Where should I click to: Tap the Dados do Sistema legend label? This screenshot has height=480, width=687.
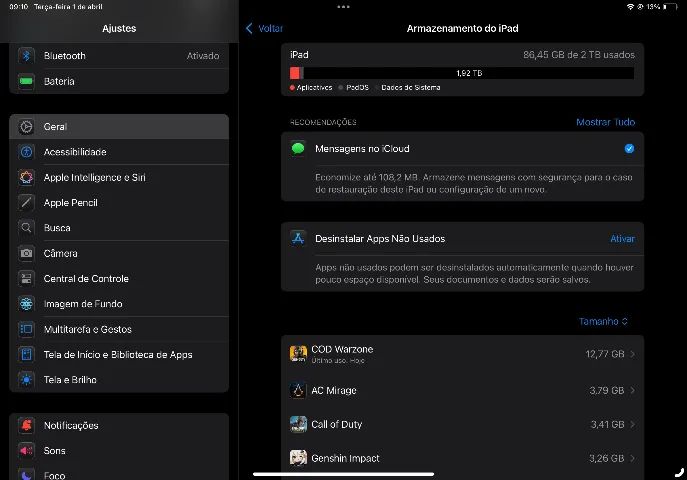pyautogui.click(x=411, y=88)
